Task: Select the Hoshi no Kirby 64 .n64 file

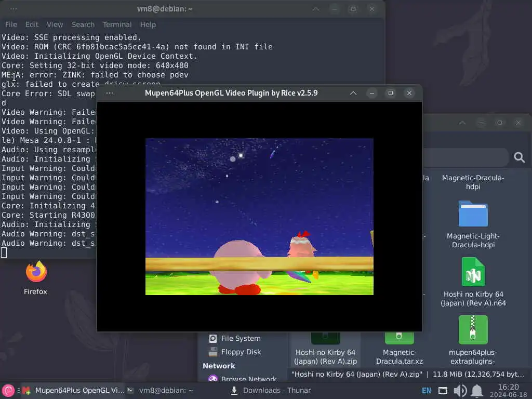Action: coord(473,282)
